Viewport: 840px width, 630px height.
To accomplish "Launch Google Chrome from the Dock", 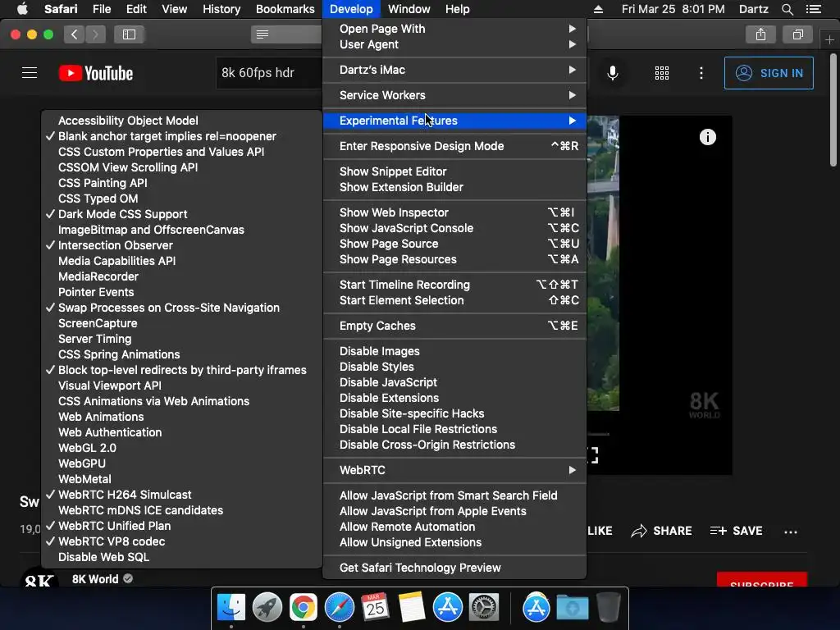I will 304,608.
